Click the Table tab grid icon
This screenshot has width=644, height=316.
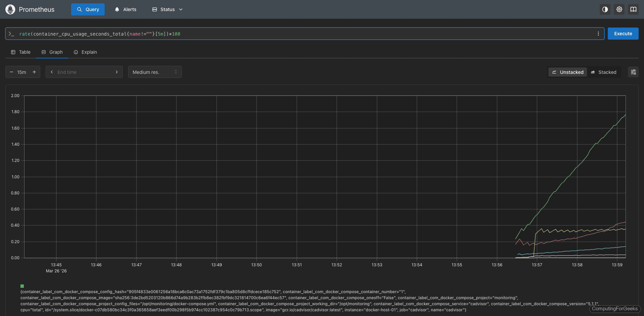click(x=13, y=52)
